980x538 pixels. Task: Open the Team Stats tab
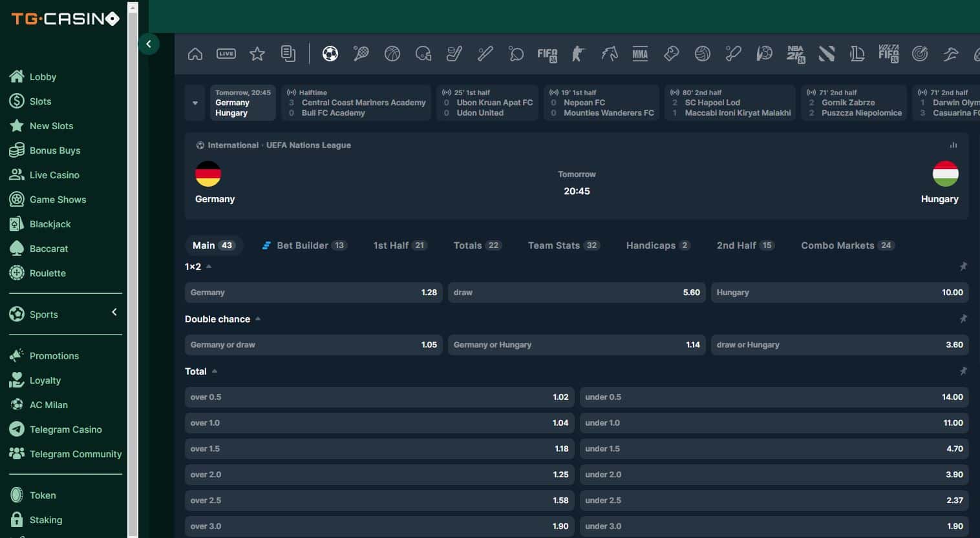pyautogui.click(x=564, y=245)
